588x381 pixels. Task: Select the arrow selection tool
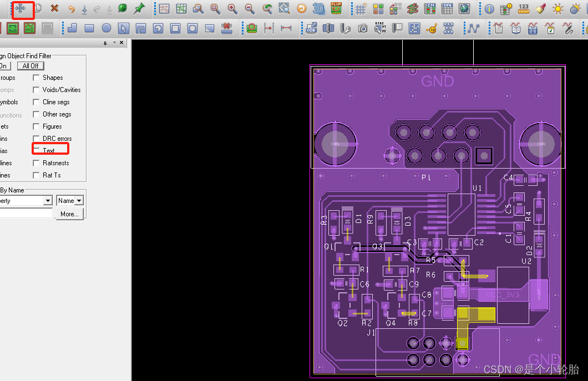123,28
